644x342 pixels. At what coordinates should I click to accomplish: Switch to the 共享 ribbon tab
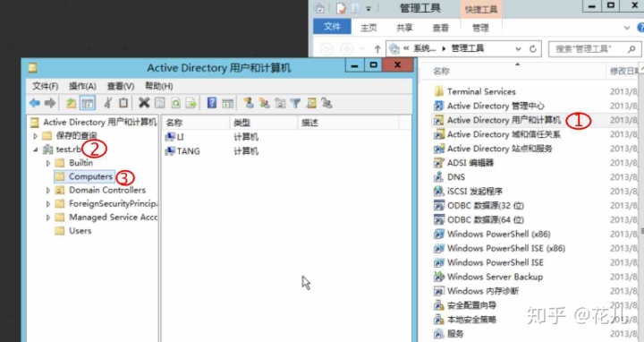coord(404,28)
